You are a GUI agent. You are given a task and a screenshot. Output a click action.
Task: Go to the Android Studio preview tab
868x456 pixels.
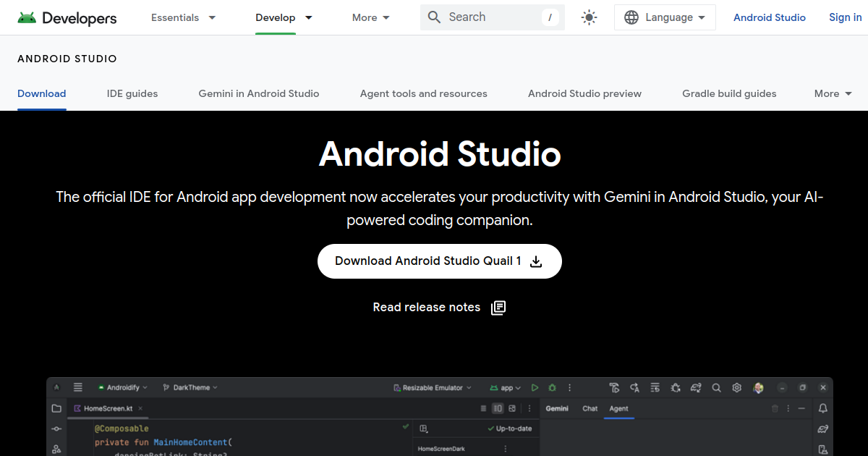584,93
